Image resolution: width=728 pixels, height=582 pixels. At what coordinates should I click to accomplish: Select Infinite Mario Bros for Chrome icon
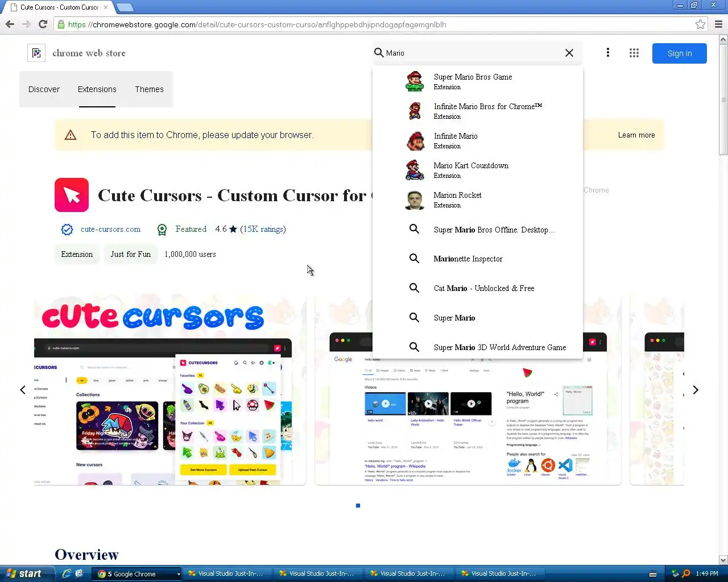click(415, 111)
